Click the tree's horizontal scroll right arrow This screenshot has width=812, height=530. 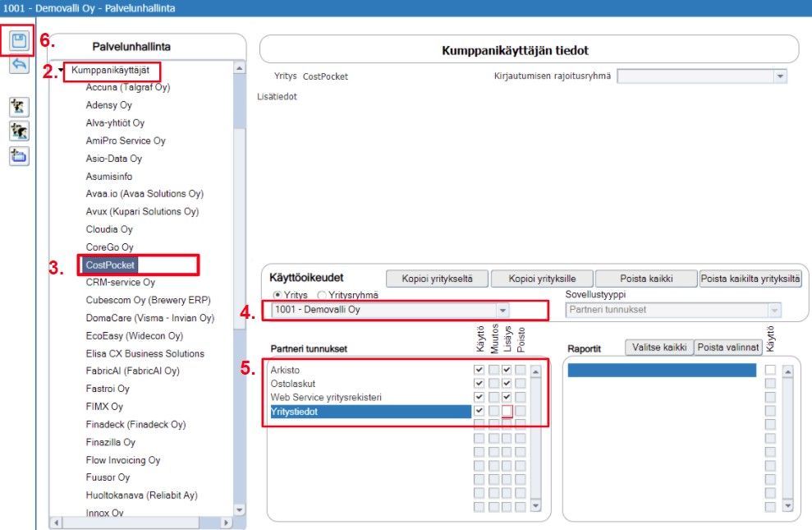225,523
